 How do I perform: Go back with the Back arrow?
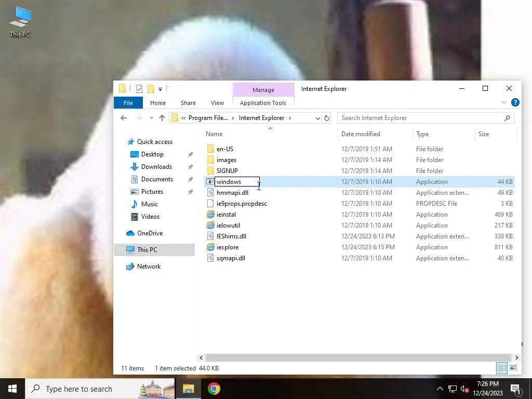click(x=124, y=118)
